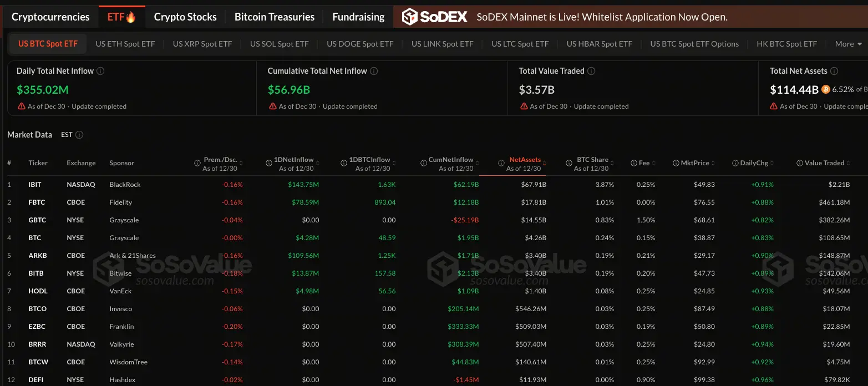
Task: Click the info icon before Fee column
Action: (634, 163)
